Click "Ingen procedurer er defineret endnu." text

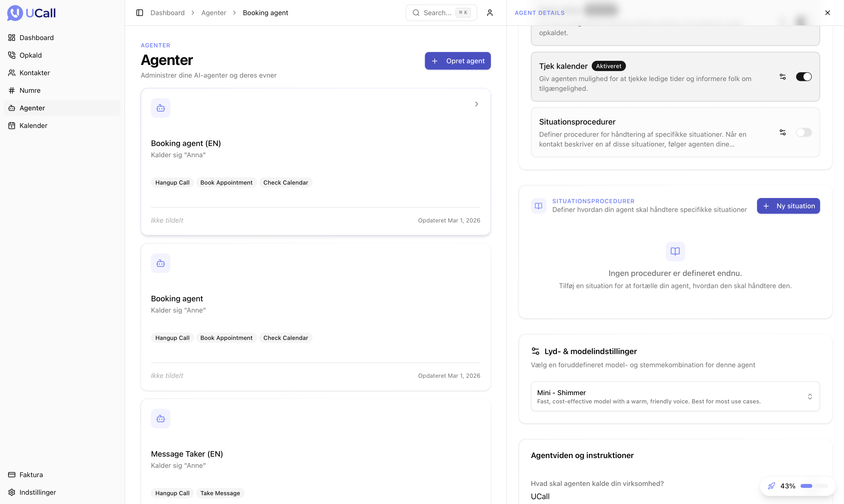tap(675, 273)
